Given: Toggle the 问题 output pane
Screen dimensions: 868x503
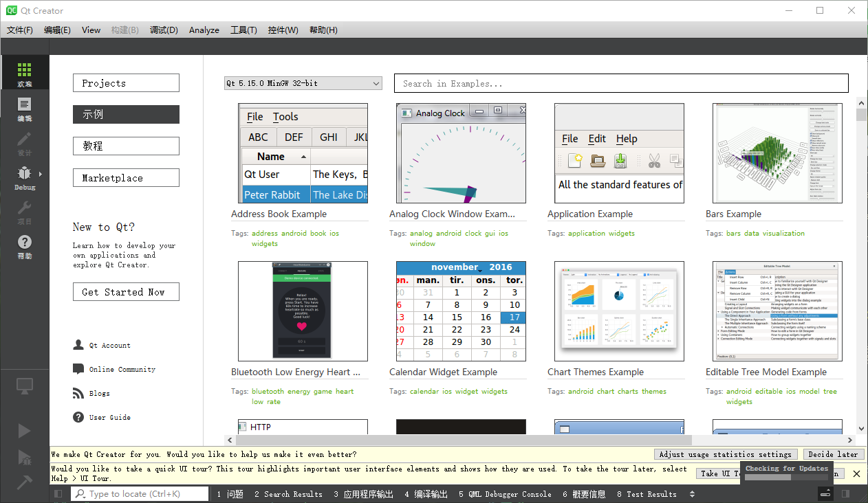Looking at the screenshot, I should (x=230, y=494).
